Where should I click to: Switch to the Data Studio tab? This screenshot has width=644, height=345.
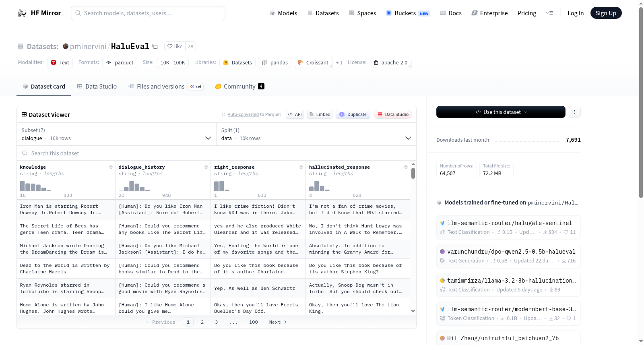(97, 87)
